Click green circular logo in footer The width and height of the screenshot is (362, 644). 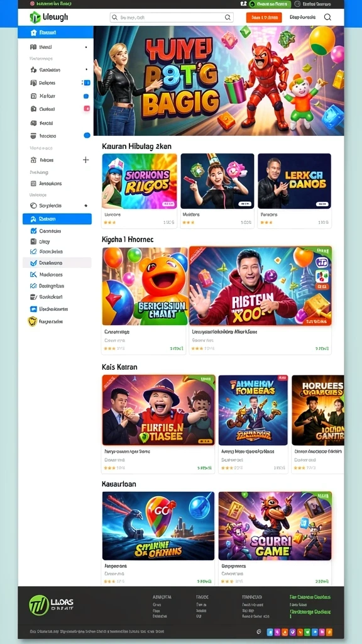pos(39,605)
